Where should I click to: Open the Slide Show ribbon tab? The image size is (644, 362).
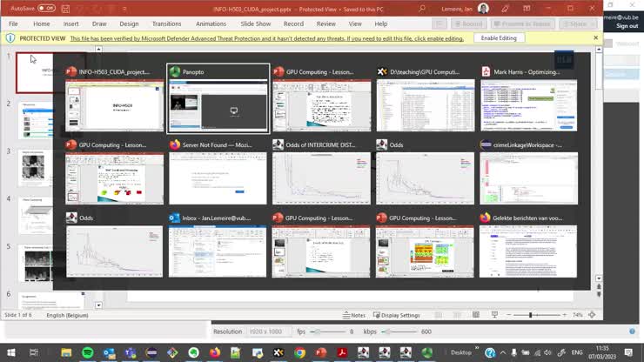coord(255,23)
